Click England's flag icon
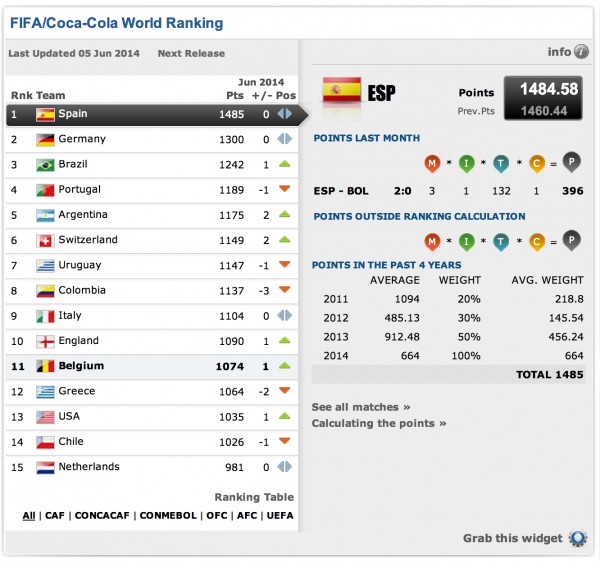The height and width of the screenshot is (562, 600). click(x=45, y=341)
